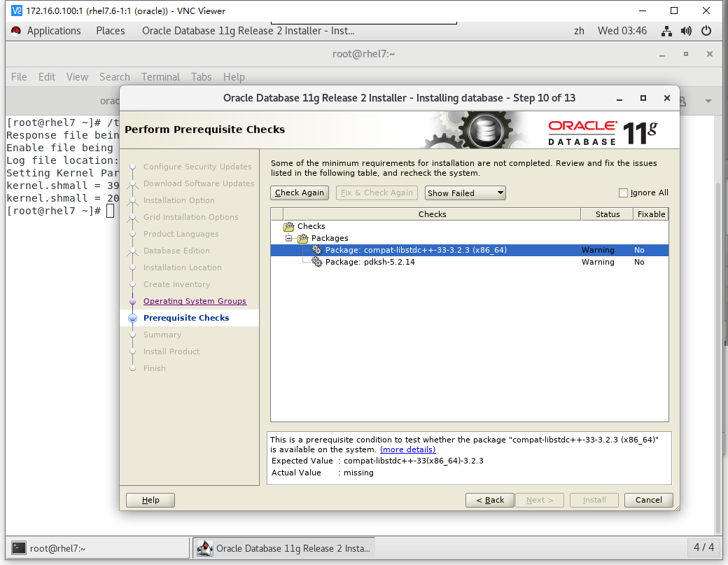Go to Operating System Groups step
Viewport: 728px width, 565px height.
click(195, 301)
